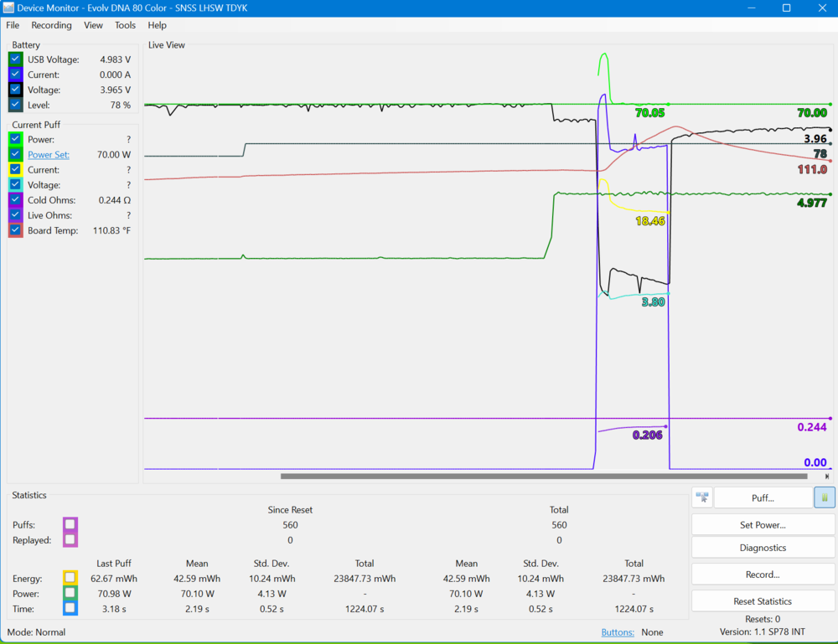Open the View menu
This screenshot has height=644, width=838.
click(93, 25)
